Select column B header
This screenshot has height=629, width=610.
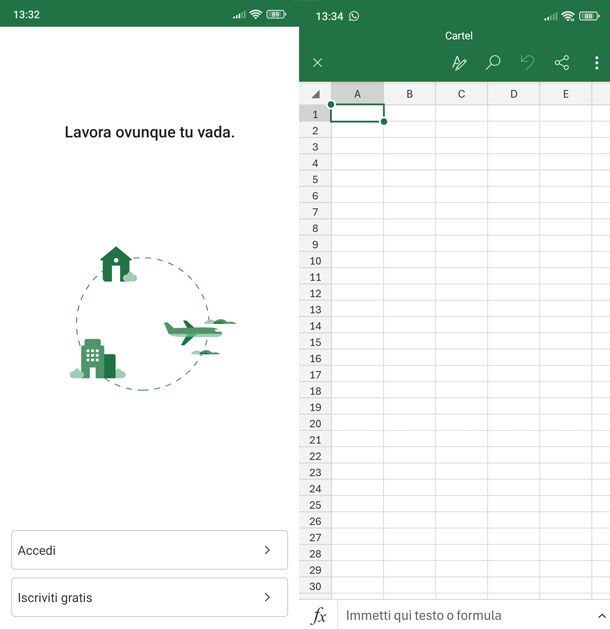(409, 94)
